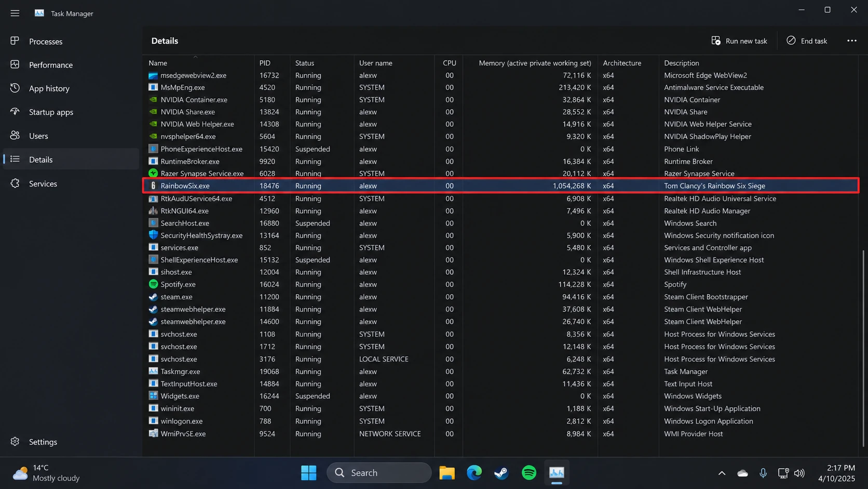Click the steamwebhelper.exe icon with PID 11884
Screen dimensions: 868x489
(x=153, y=309)
